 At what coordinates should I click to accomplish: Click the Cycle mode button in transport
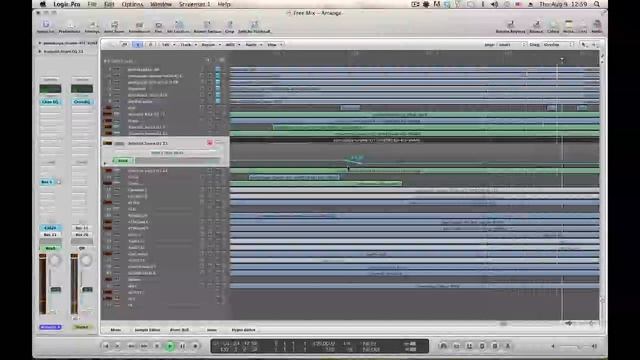click(443, 346)
